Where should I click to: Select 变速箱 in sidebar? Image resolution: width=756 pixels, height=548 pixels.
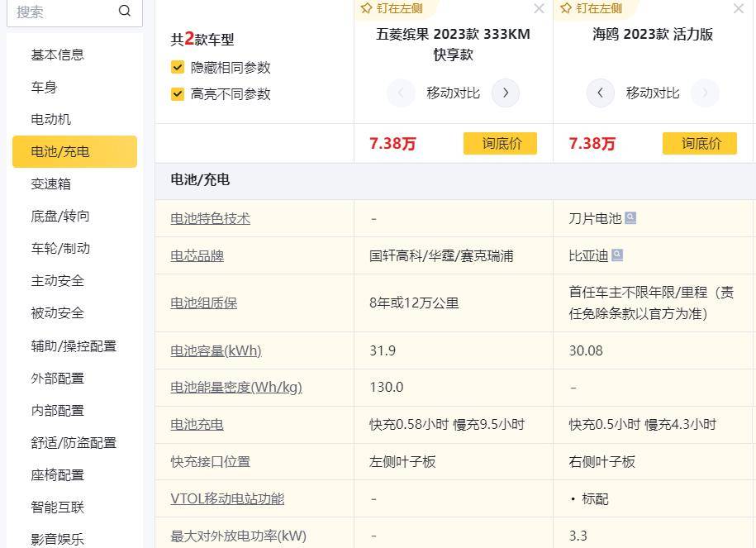click(50, 183)
